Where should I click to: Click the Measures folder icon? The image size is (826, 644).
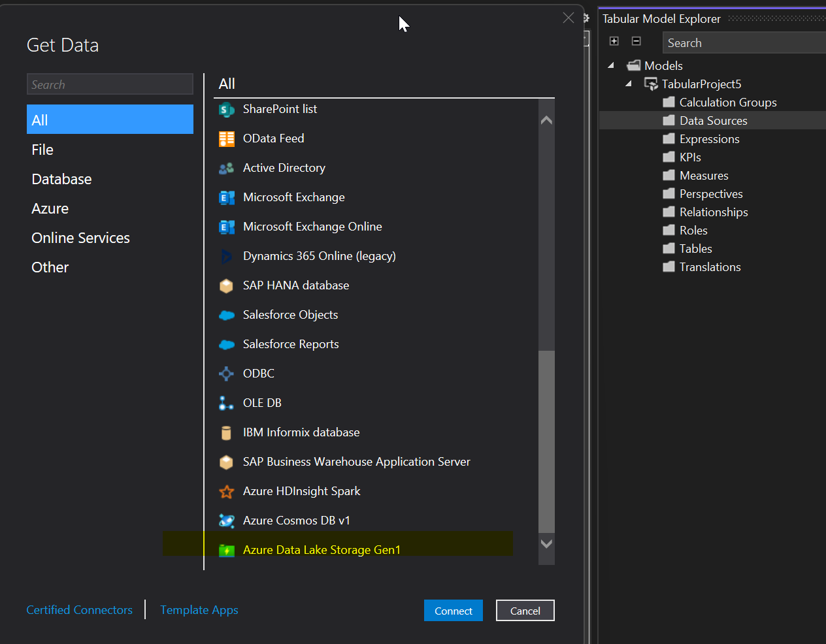tap(669, 175)
